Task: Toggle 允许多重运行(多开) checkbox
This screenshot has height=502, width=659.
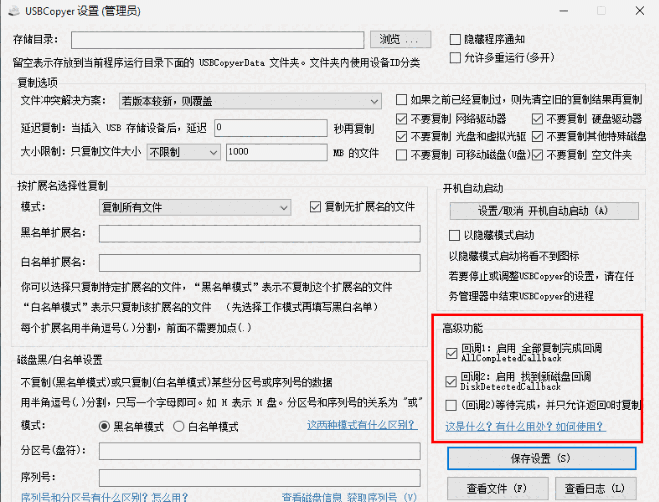Action: click(x=455, y=58)
